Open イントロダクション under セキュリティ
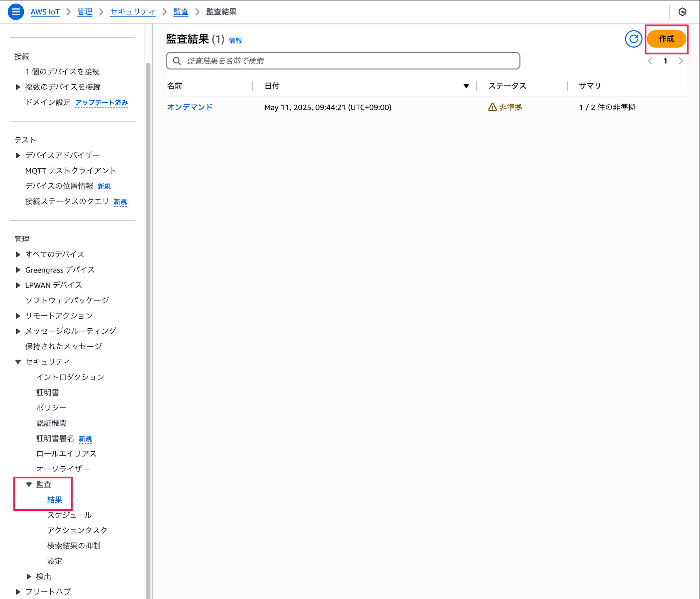The width and height of the screenshot is (700, 599). [70, 377]
